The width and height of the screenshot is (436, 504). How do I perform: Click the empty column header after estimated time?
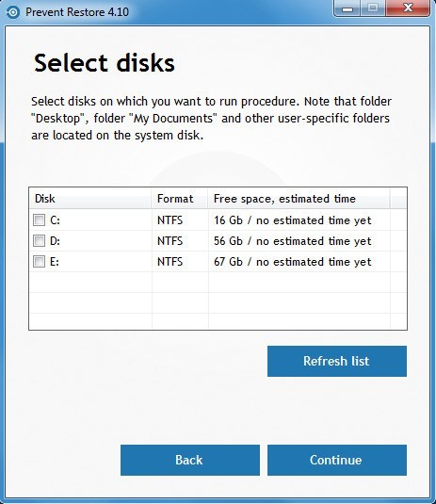pos(398,199)
